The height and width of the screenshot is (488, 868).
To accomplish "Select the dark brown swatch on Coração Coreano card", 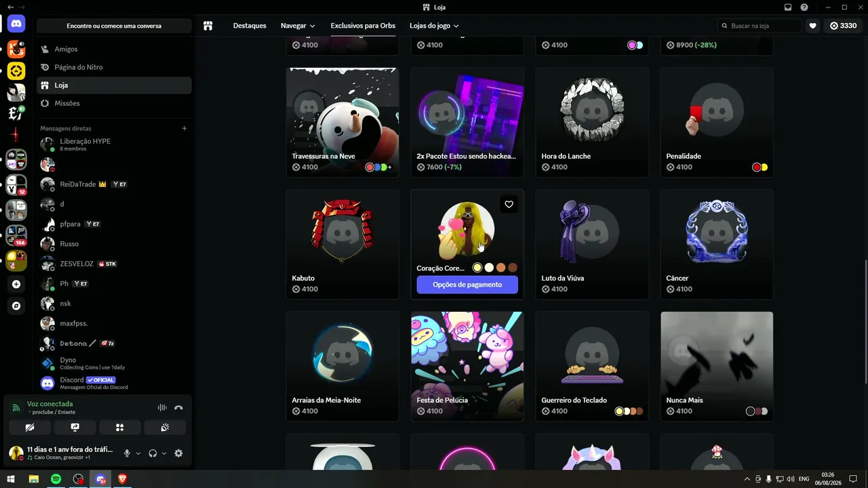I will (513, 268).
